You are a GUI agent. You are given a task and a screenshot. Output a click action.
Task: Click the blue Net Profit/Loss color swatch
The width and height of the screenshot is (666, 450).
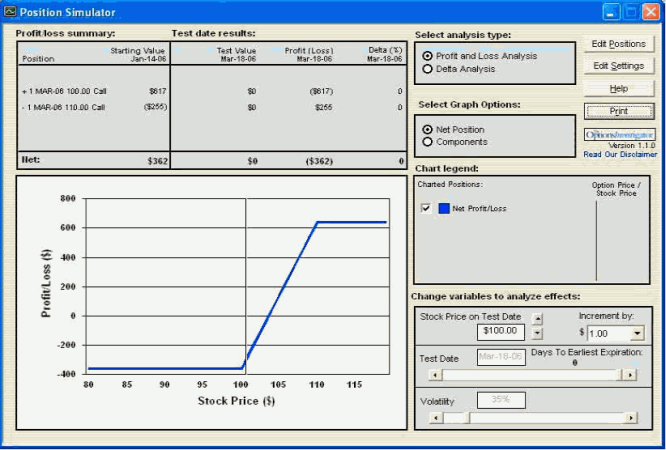444,208
